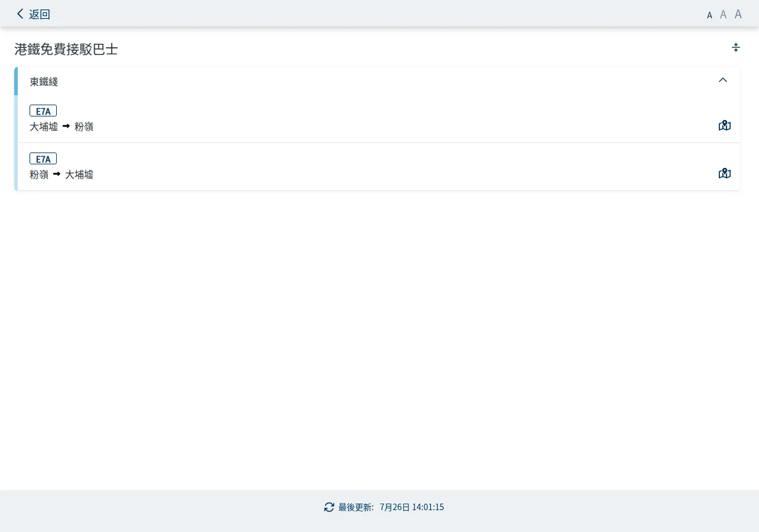Open the 粉嶺 ➞ 大埔墟 route row

378,167
